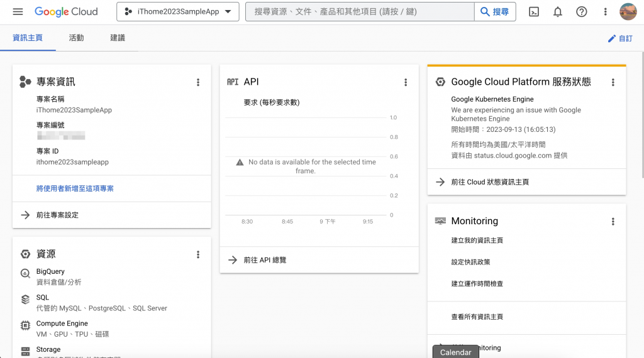Click the Monitoring card chart icon
Screen dimensions: 644x358
(440, 221)
